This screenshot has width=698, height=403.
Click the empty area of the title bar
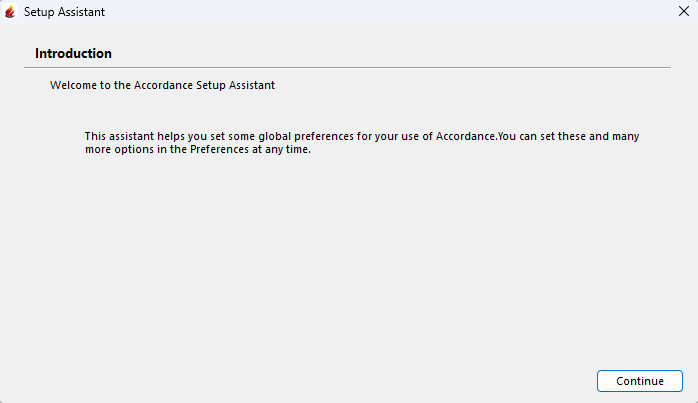click(x=380, y=12)
